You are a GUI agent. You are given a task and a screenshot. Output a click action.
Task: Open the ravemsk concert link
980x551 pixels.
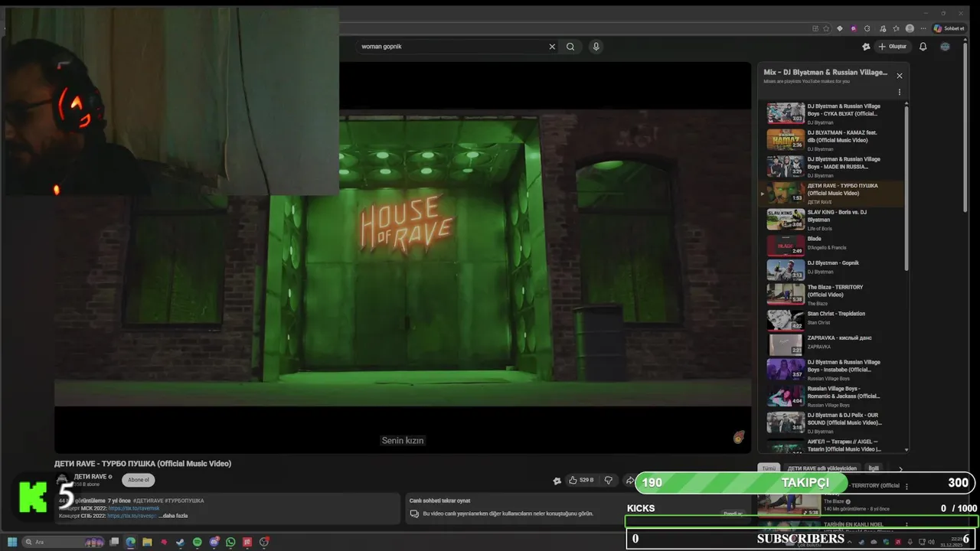[134, 508]
